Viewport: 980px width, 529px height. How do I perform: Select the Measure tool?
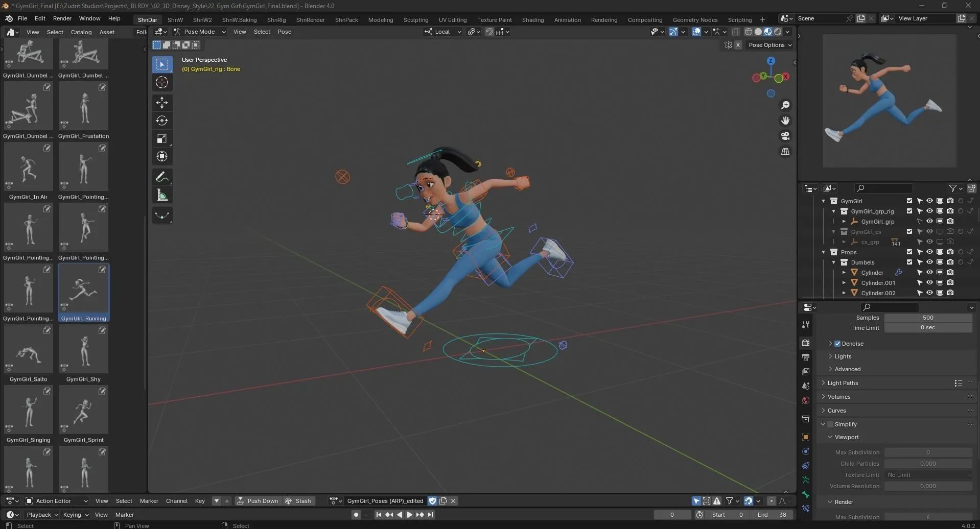point(162,195)
